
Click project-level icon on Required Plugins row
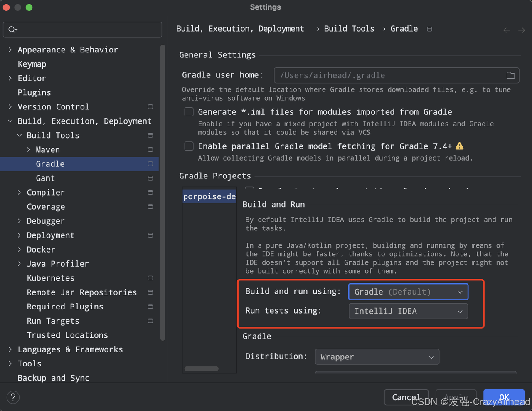(x=150, y=307)
